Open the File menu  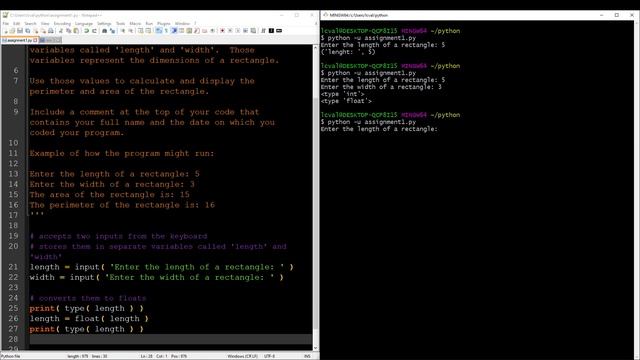click(x=6, y=24)
